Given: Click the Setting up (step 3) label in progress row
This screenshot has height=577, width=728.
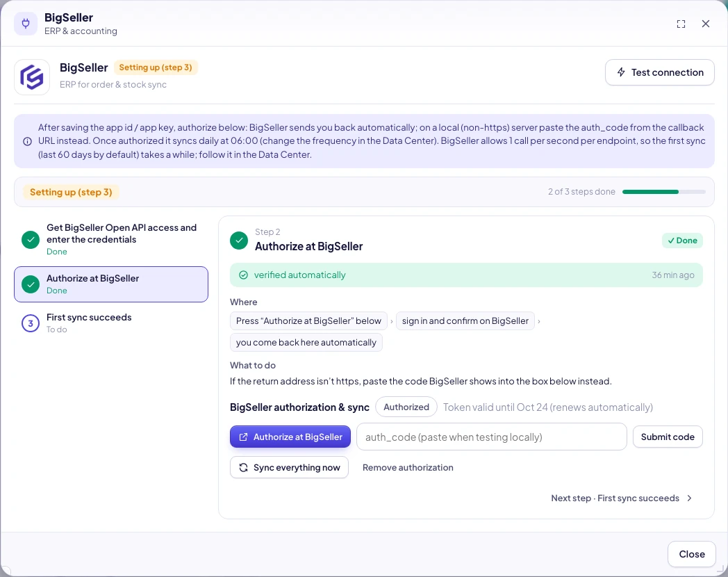Looking at the screenshot, I should click(71, 192).
